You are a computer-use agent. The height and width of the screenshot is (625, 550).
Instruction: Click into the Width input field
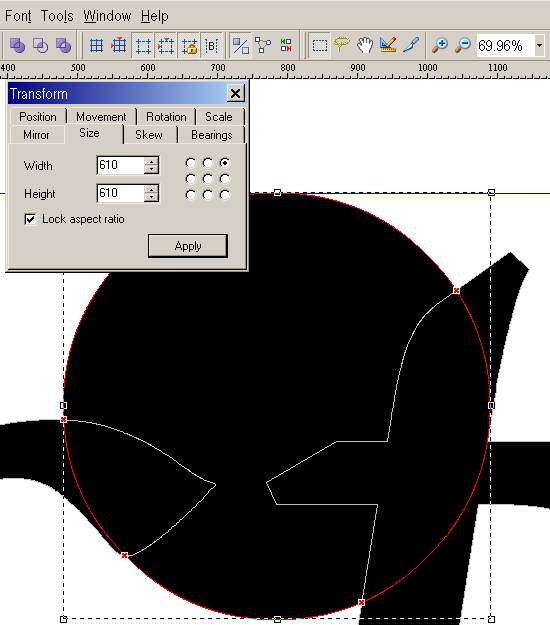pos(121,165)
